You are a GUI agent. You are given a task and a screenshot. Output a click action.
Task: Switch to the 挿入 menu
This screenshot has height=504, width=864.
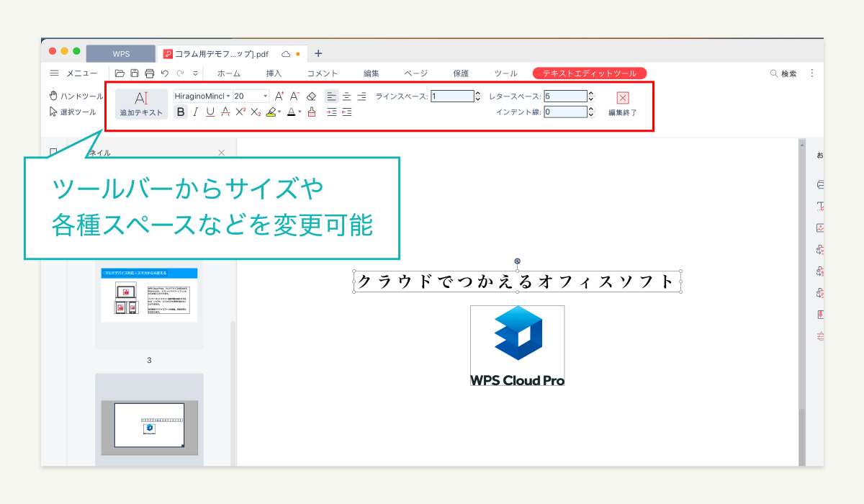click(272, 73)
